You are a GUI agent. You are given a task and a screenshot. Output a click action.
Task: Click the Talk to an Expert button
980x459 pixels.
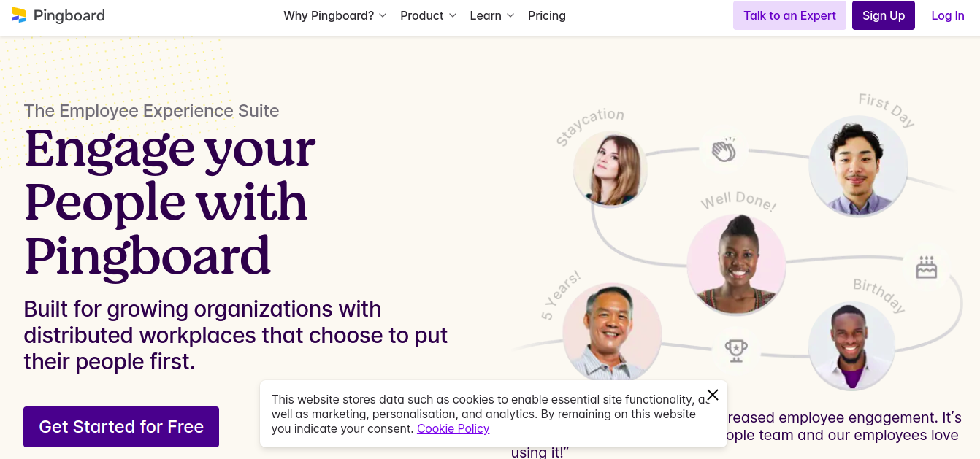[789, 15]
